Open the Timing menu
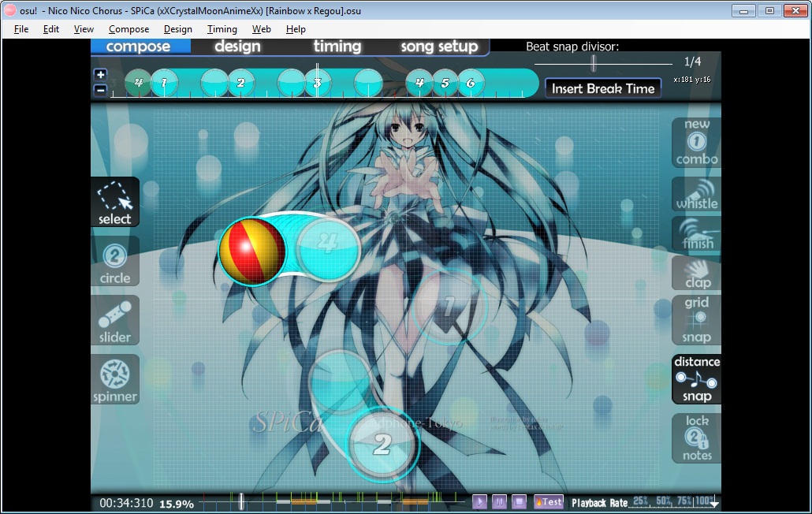The width and height of the screenshot is (812, 514). pos(222,29)
